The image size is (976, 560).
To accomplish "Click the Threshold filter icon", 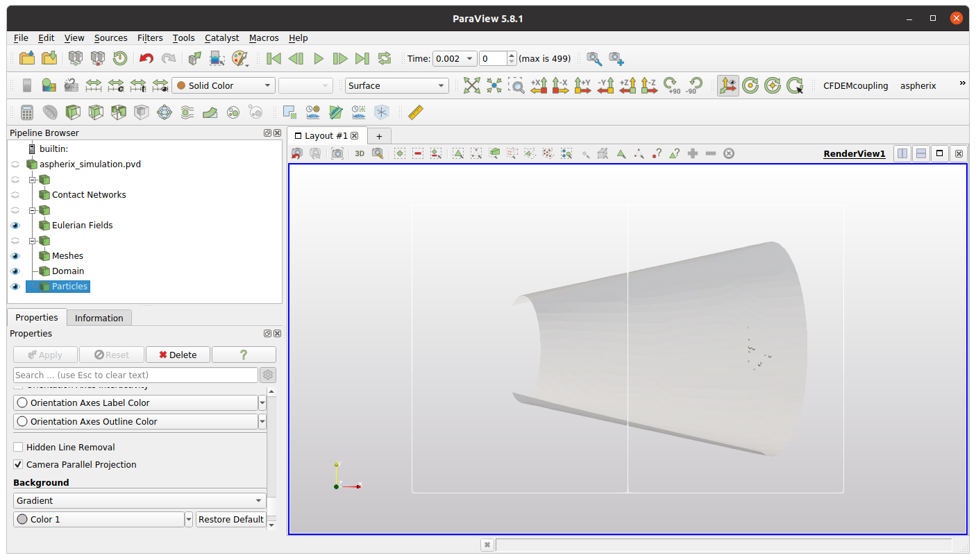I will coord(119,112).
